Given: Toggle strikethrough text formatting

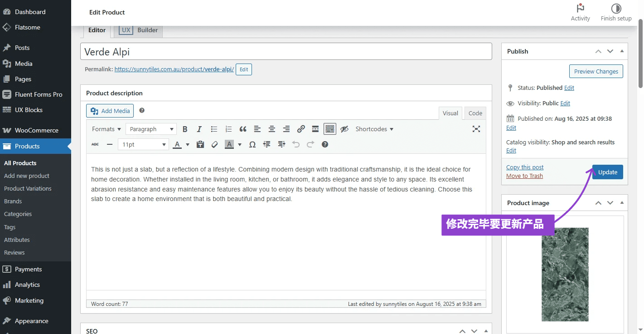Looking at the screenshot, I should (95, 145).
